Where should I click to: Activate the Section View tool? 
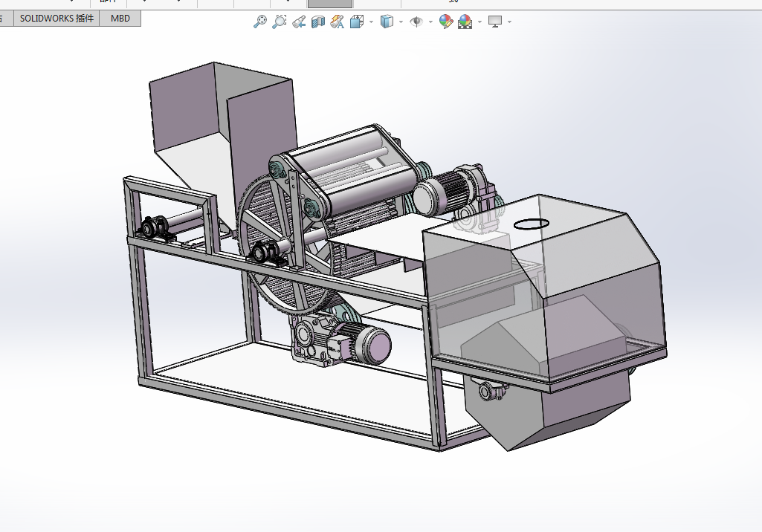318,22
